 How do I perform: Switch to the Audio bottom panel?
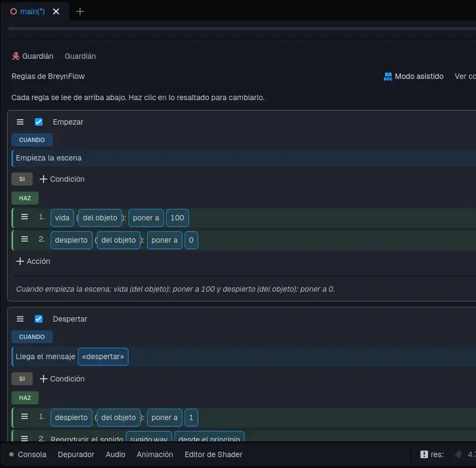coord(115,454)
